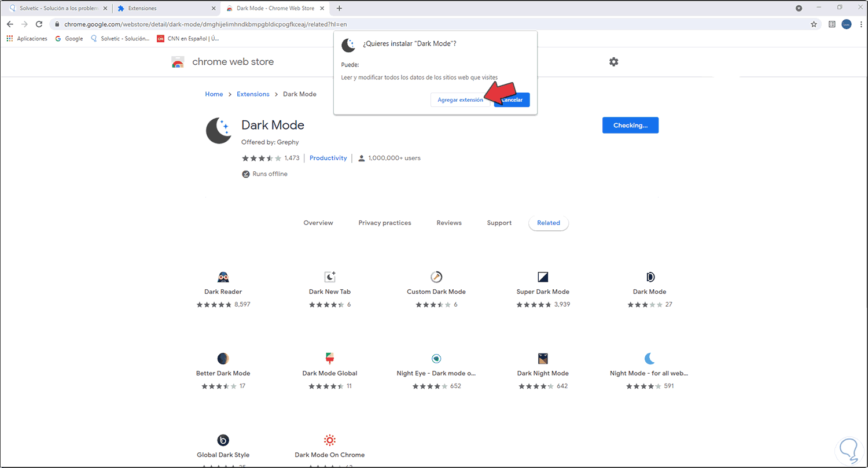Click the Super Dark Mode extension icon
Screen dimensions: 868x468
[543, 277]
